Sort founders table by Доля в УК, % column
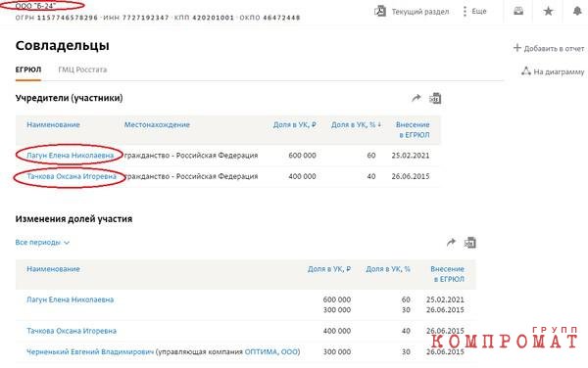Viewport: 588px width, 368px height. click(x=356, y=124)
